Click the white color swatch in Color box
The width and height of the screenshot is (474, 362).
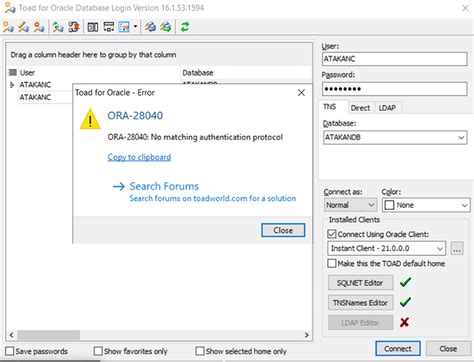[x=389, y=205]
